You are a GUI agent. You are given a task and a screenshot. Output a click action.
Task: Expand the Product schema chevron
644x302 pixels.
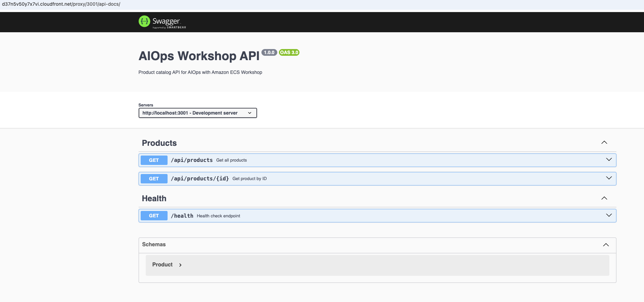180,265
